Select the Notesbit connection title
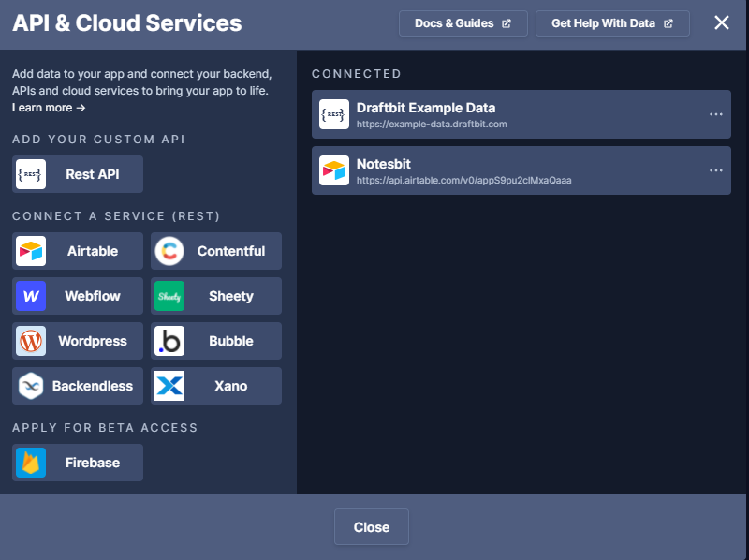The width and height of the screenshot is (749, 560). 384,164
